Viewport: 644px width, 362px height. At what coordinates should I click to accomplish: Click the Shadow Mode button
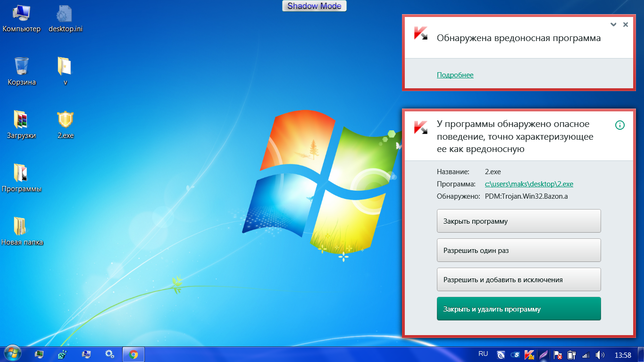pos(315,6)
